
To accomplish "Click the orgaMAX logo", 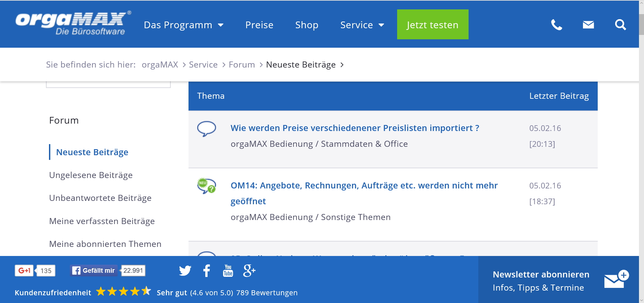I will [73, 24].
